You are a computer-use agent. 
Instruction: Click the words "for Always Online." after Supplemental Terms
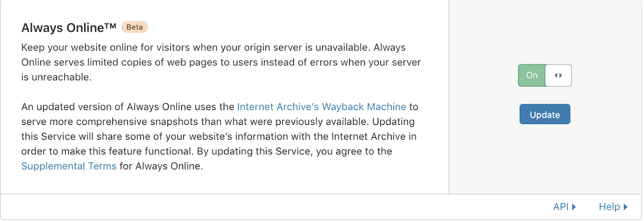pos(161,166)
